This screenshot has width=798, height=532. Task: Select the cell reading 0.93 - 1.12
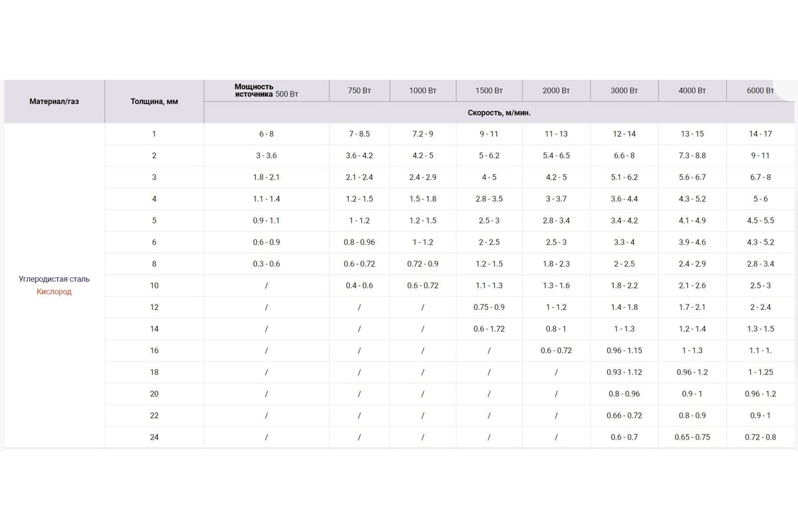coord(624,372)
